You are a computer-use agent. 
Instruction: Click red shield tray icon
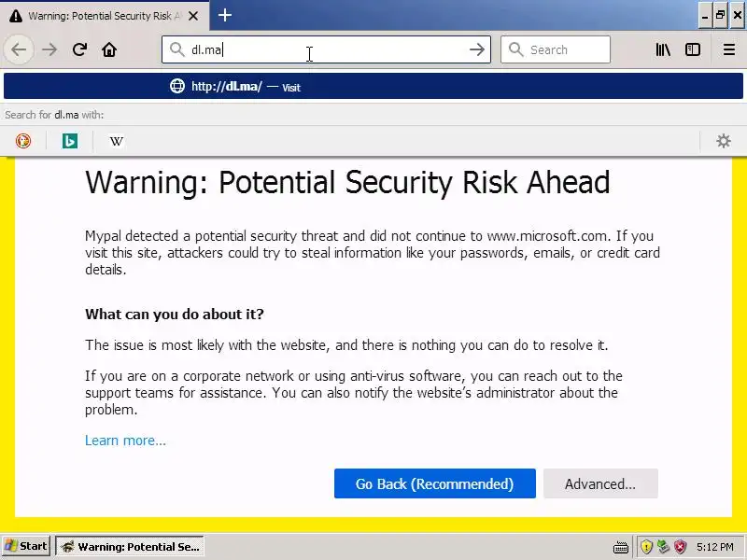(681, 546)
